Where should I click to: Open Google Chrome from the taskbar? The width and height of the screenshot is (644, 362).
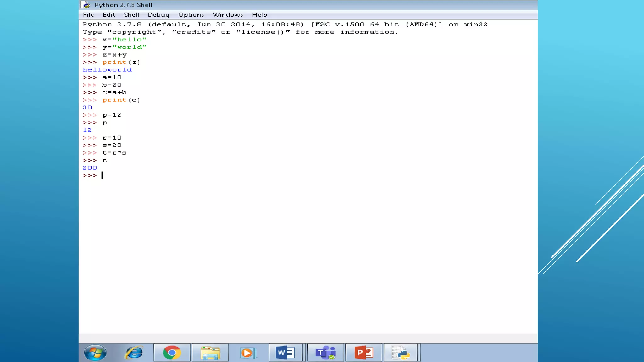click(172, 353)
